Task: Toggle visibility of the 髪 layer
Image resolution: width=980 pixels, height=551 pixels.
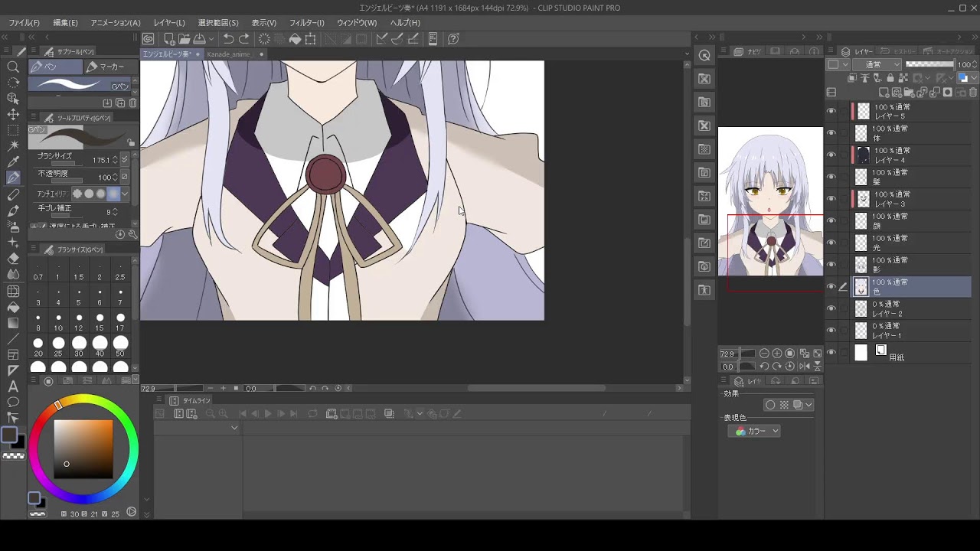Action: tap(831, 178)
